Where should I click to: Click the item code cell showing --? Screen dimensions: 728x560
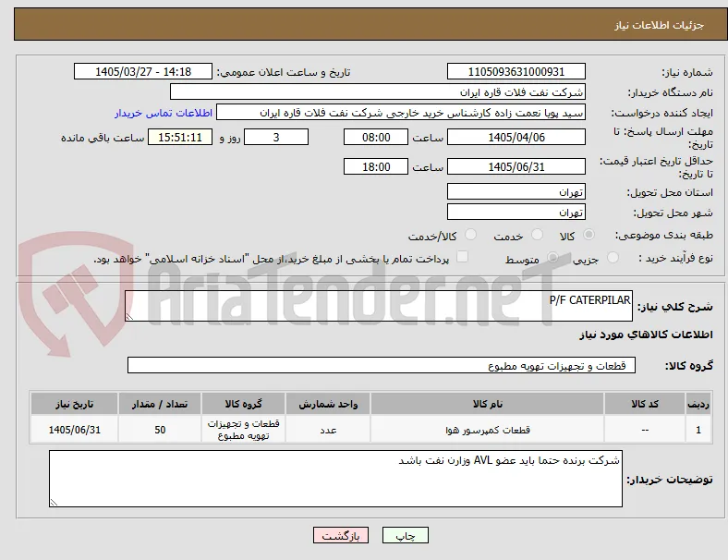click(645, 430)
